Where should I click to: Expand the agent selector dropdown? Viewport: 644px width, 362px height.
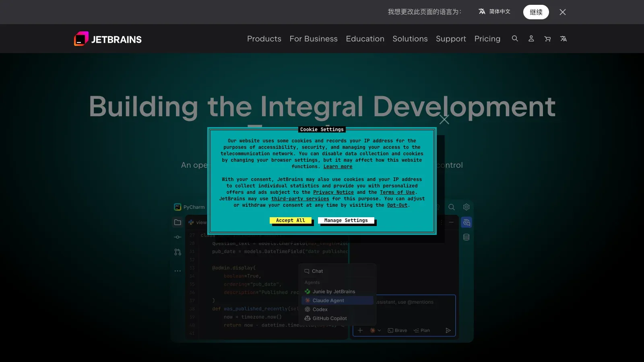click(375, 330)
